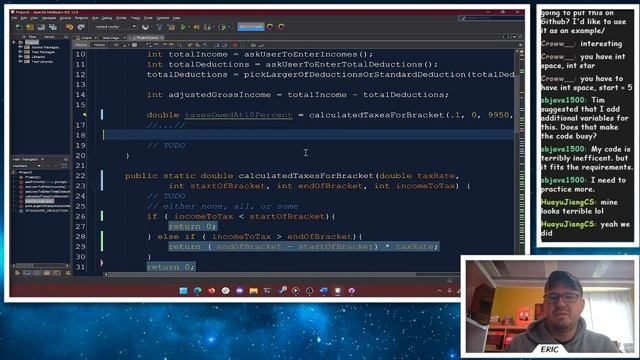Screen dimensions: 640x360
Task: Close the Project2.java editor tab
Action: (162, 38)
